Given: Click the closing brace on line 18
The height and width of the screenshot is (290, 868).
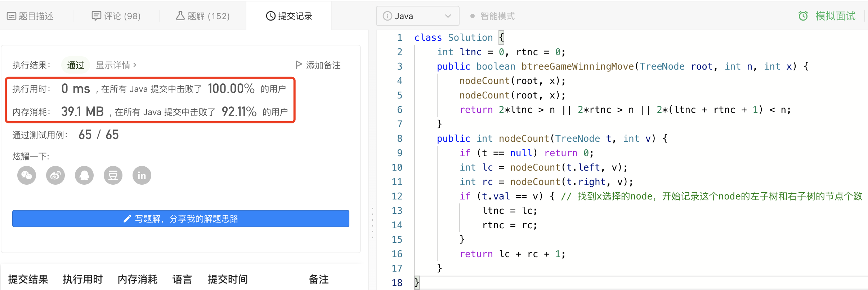Looking at the screenshot, I should coord(417,283).
